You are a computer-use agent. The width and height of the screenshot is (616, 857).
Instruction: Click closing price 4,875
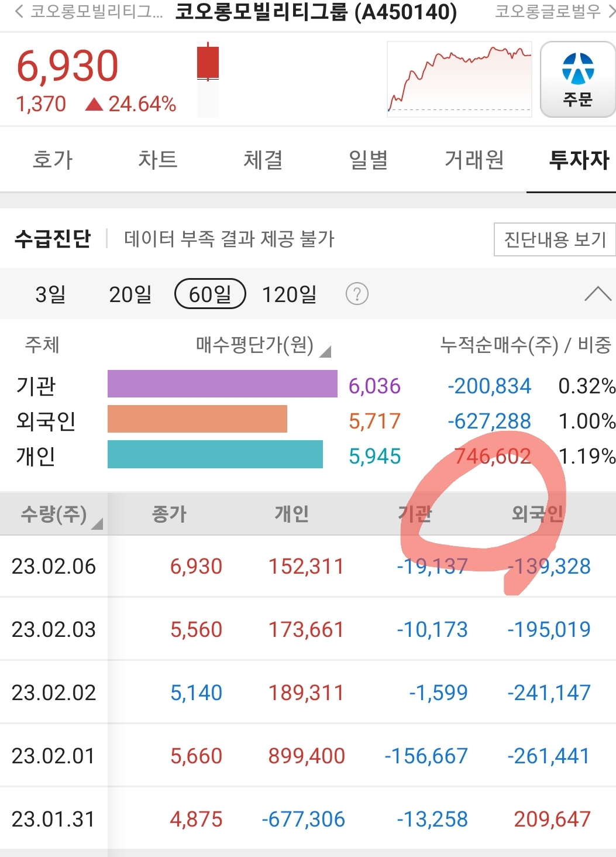(196, 820)
